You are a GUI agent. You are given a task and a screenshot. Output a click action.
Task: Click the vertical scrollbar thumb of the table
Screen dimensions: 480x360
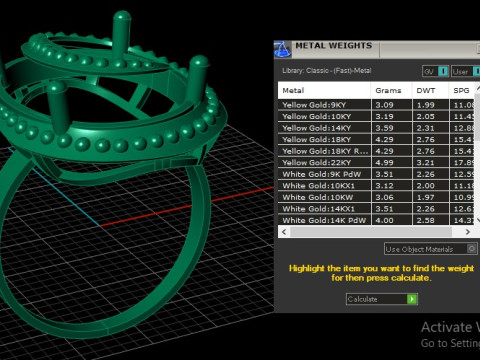coord(477,117)
